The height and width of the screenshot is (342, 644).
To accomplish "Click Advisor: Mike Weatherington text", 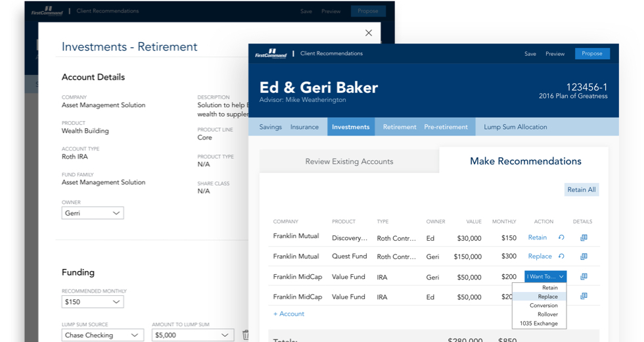I will tap(303, 100).
